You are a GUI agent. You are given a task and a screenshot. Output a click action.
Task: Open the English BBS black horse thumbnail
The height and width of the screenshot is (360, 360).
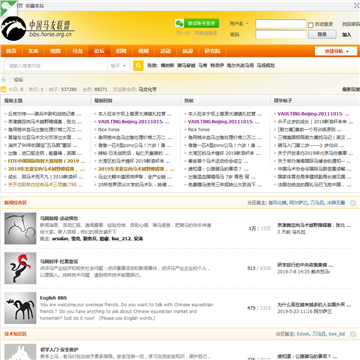20,308
